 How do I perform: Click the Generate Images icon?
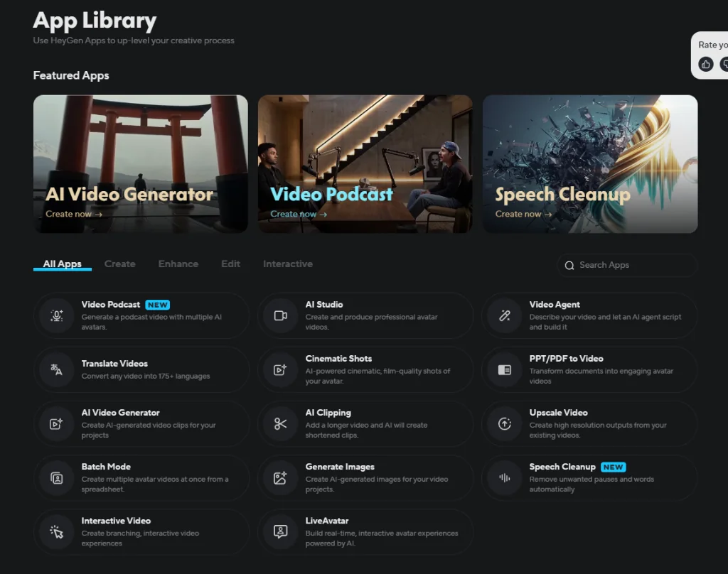tap(280, 478)
